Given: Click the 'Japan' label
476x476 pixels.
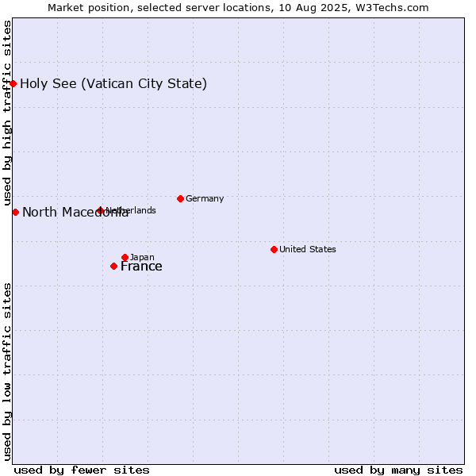Looking at the screenshot, I should [x=142, y=257].
